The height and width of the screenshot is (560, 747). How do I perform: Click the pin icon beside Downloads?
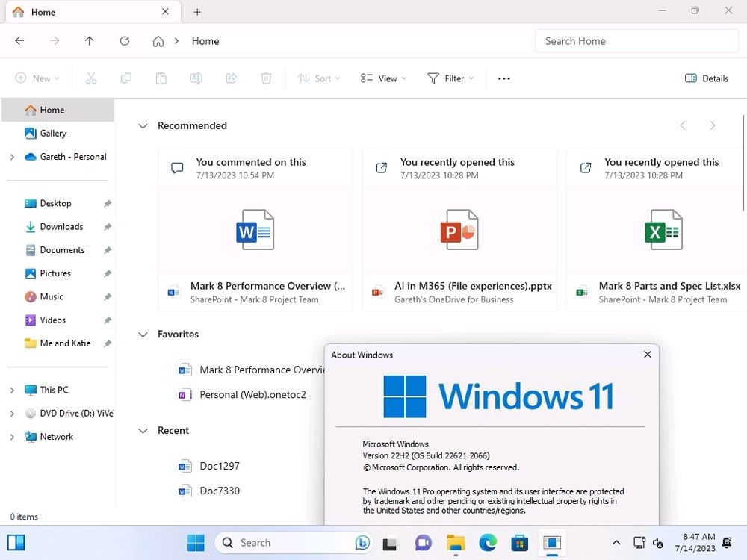108,227
